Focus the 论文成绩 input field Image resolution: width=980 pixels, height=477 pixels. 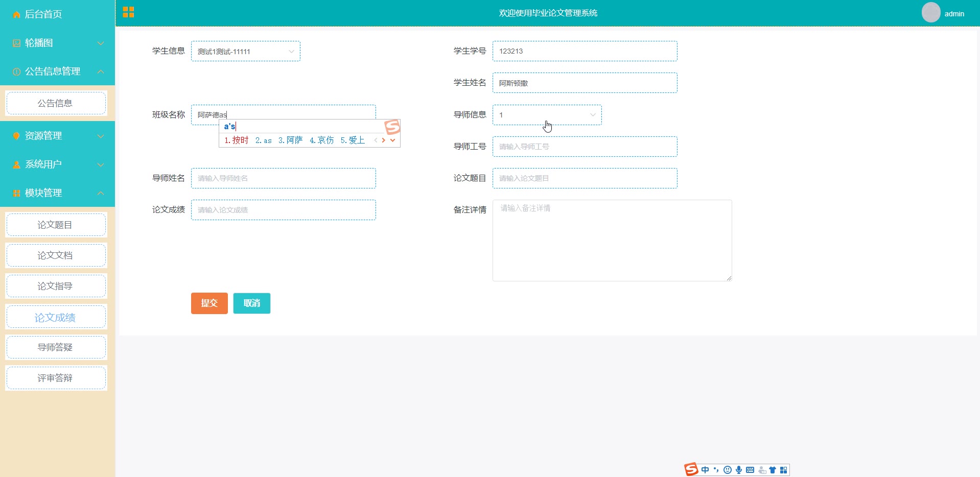click(x=284, y=210)
